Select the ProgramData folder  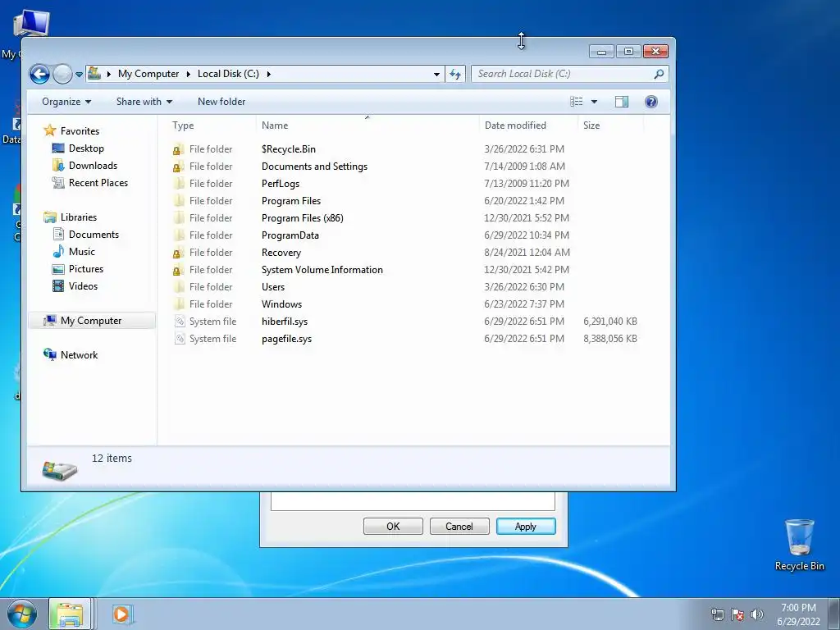click(290, 235)
